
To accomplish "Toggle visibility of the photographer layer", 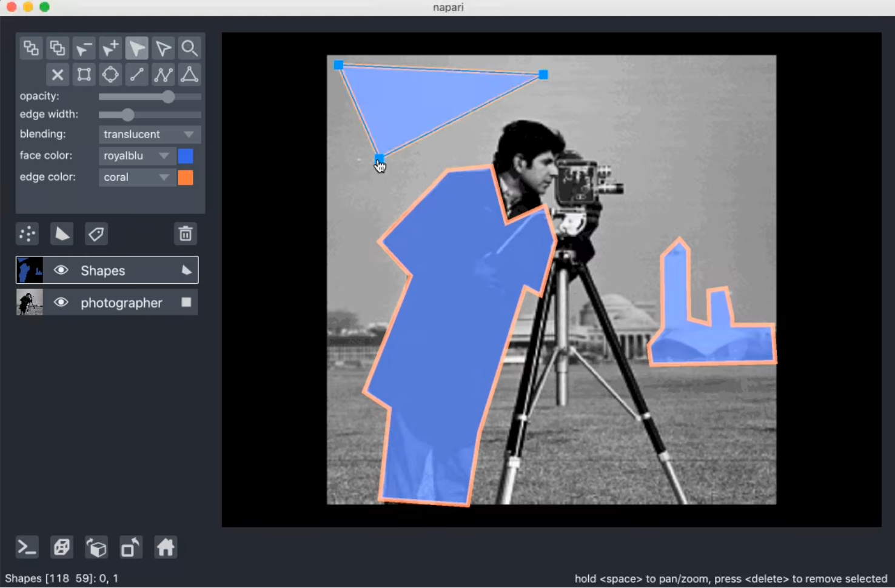I will click(x=61, y=302).
